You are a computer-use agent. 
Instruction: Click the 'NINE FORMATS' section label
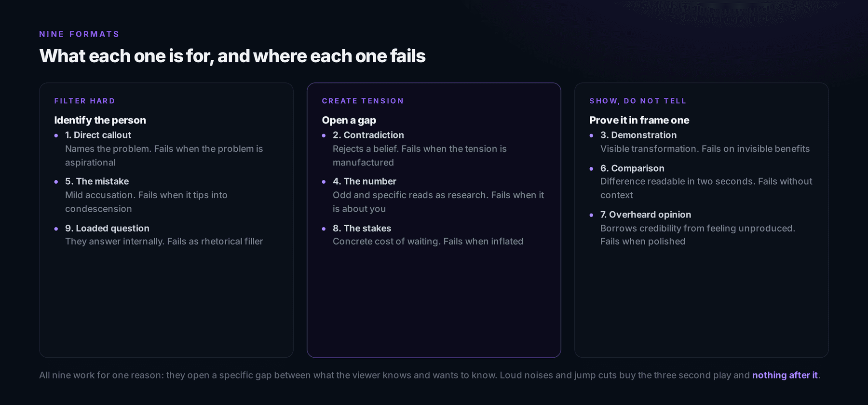coord(79,34)
